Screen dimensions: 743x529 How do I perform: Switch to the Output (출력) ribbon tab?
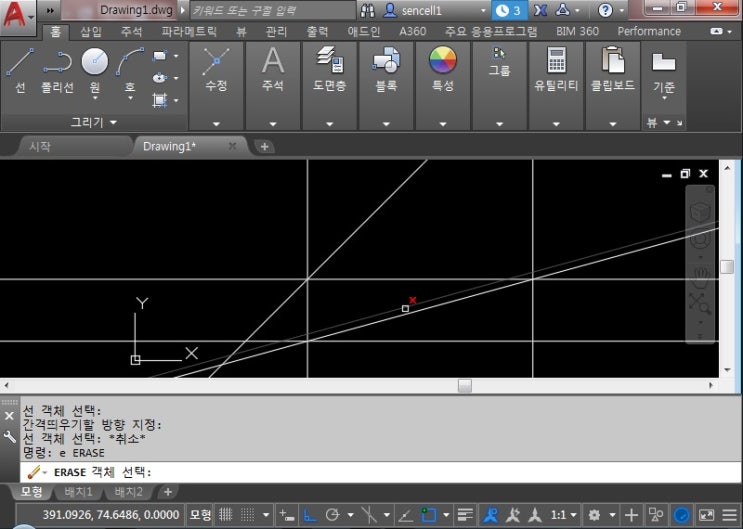(317, 32)
